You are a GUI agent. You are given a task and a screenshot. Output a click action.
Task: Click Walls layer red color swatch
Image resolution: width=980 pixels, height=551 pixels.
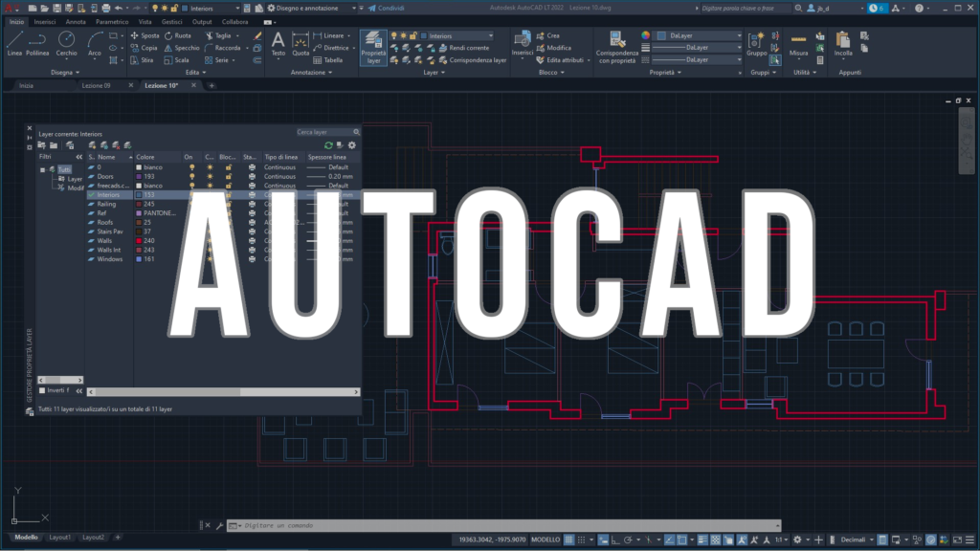pyautogui.click(x=139, y=240)
